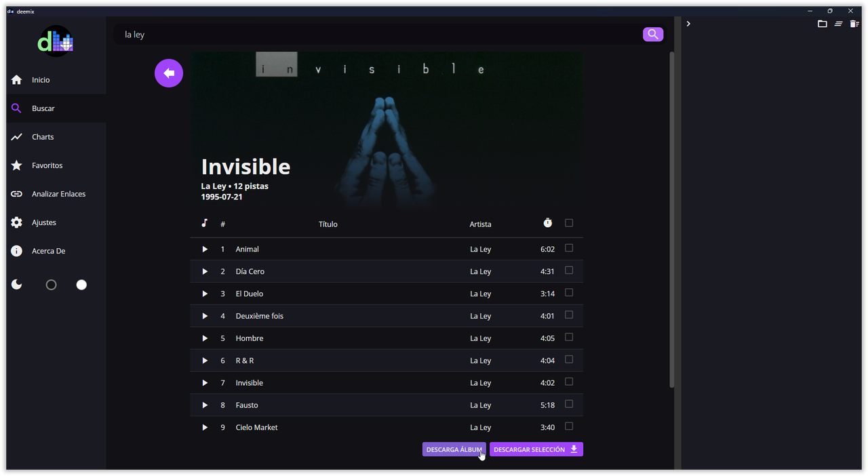Click the Invisible album cover image
This screenshot has height=476, width=868.
click(387, 130)
